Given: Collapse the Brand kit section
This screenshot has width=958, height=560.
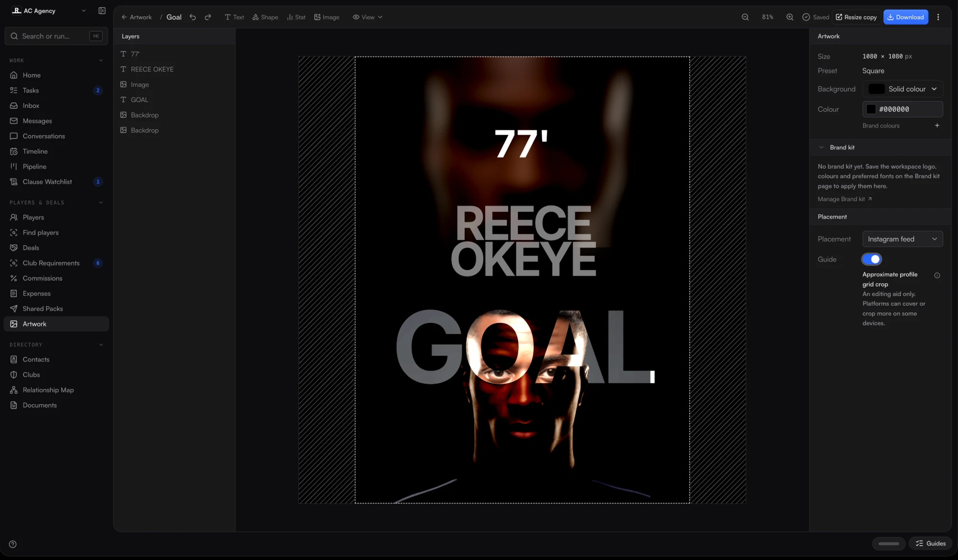Looking at the screenshot, I should (821, 148).
